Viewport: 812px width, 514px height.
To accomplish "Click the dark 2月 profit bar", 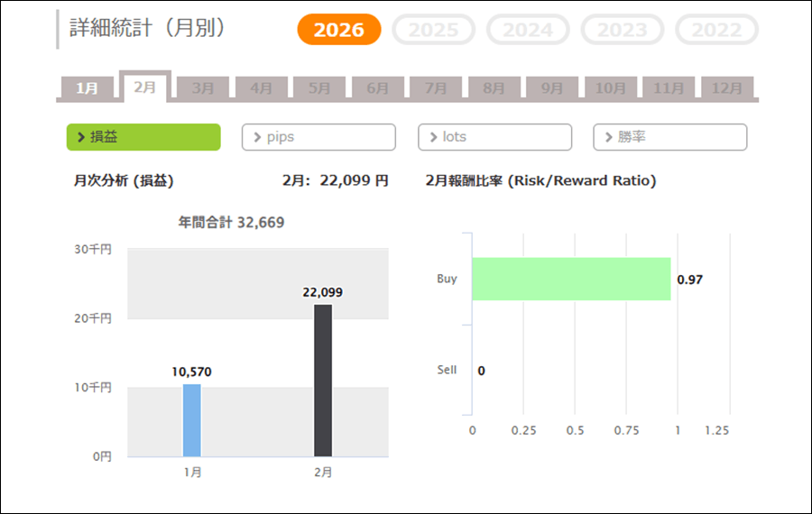I will pyautogui.click(x=323, y=381).
